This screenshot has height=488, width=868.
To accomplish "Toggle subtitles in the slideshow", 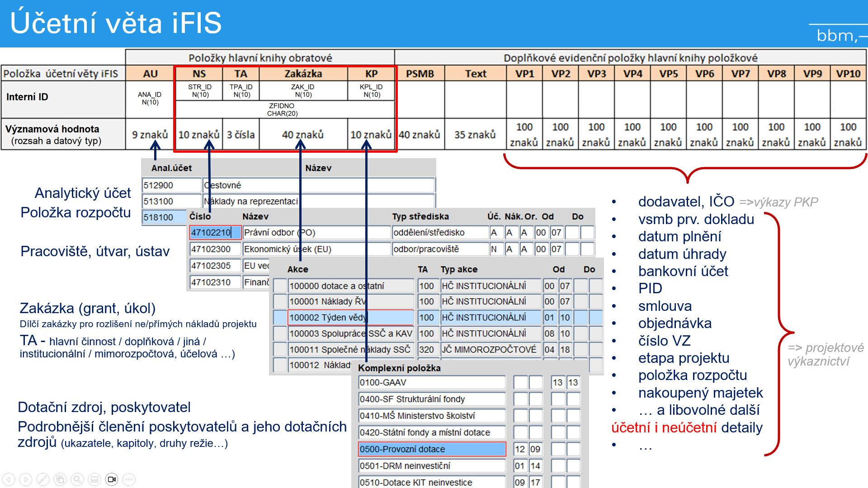I will (94, 479).
